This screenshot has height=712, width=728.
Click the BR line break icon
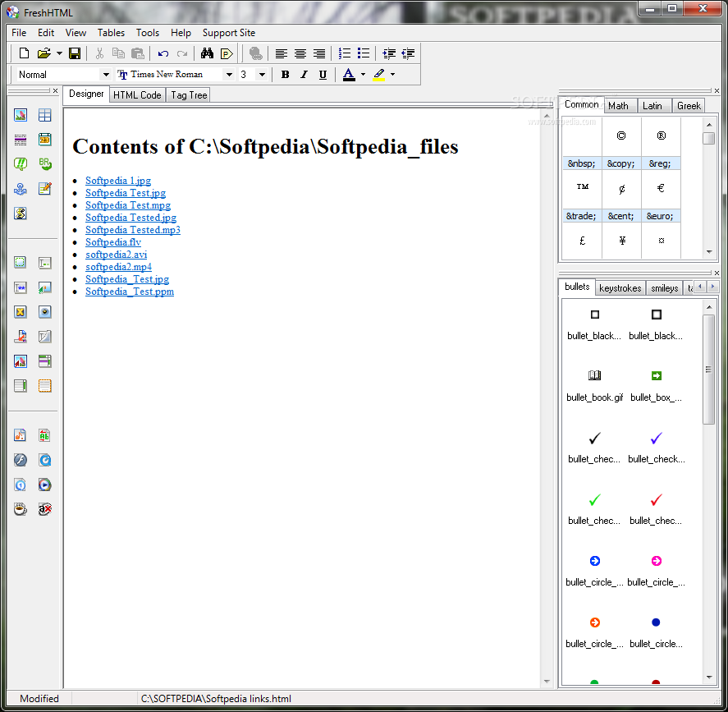44,164
